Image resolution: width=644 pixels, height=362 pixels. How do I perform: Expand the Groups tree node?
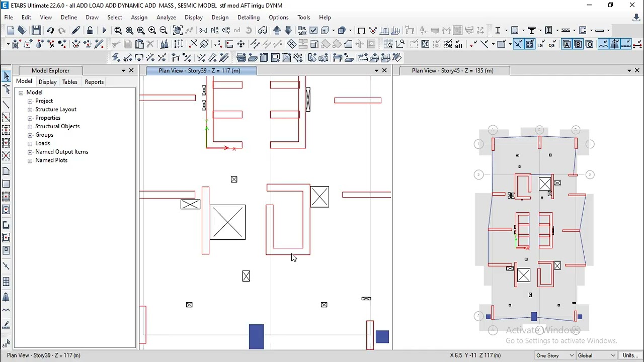30,135
